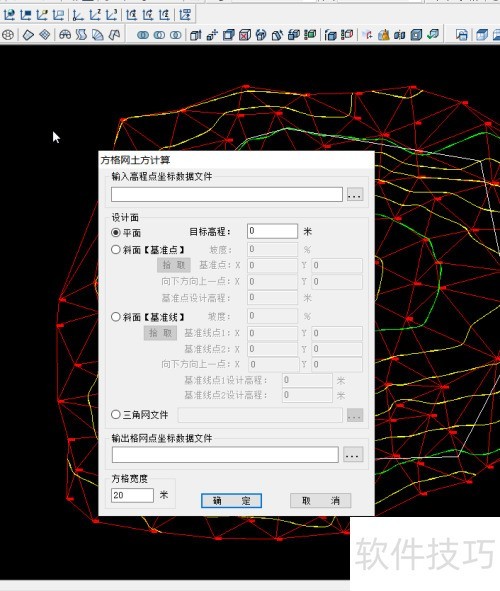Viewport: 500px width, 591px height.
Task: Click the Intersect solids icon
Action: (x=176, y=35)
